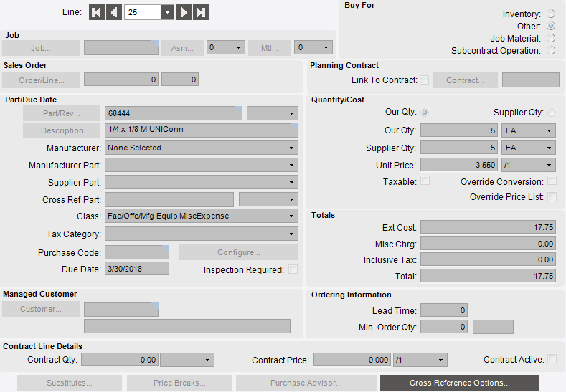Click the Asm... button
This screenshot has height=392, width=566.
(183, 48)
